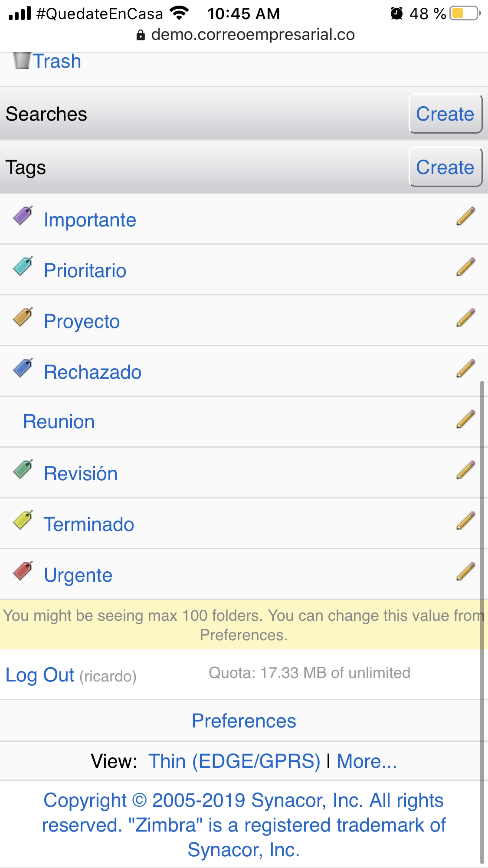The height and width of the screenshot is (868, 488).
Task: Open the Preferences page
Action: 244,721
